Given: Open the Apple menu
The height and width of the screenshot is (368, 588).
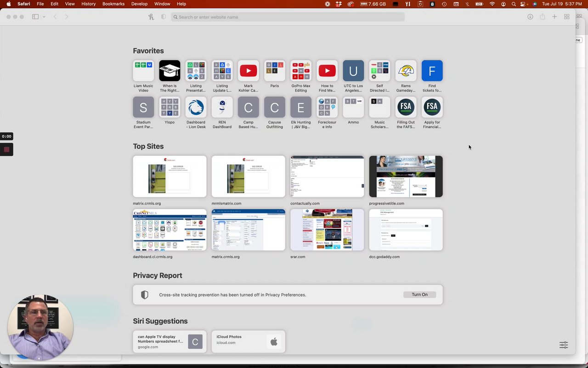Looking at the screenshot, I should point(8,4).
